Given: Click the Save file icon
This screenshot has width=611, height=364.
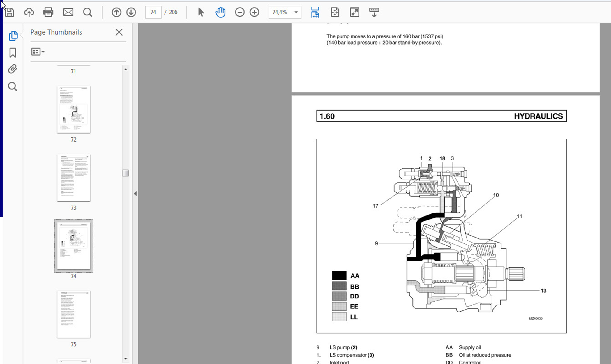Looking at the screenshot, I should (9, 12).
